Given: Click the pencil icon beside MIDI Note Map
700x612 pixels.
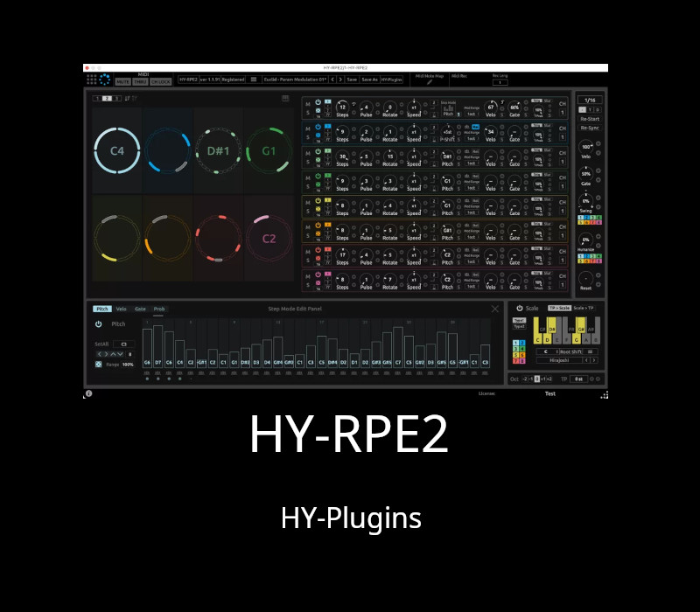Looking at the screenshot, I should click(x=430, y=80).
